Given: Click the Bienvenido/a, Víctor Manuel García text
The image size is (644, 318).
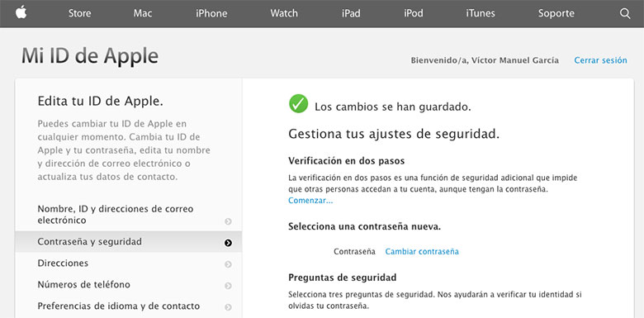Looking at the screenshot, I should coord(485,60).
